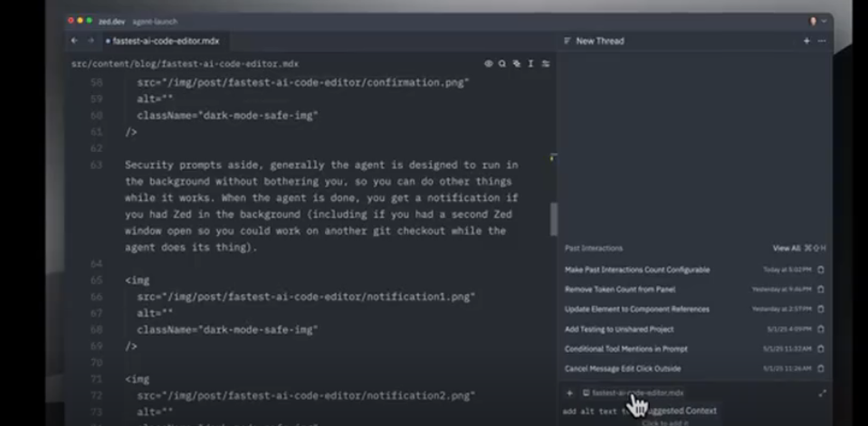
Task: Click the inline assist sparkle icon
Action: click(517, 63)
